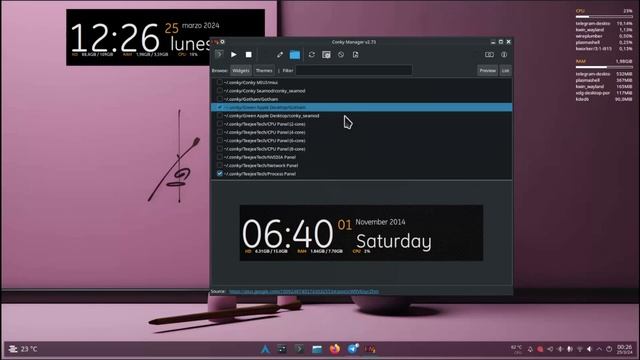Screen dimensions: 640x360
Task: Click the leftmost arrow icon in the toolbar
Action: point(219,55)
